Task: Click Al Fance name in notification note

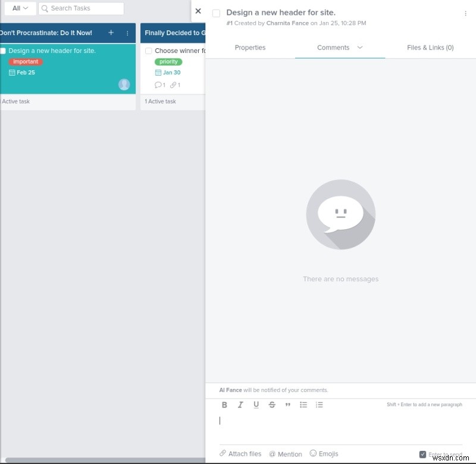Action: pyautogui.click(x=230, y=390)
